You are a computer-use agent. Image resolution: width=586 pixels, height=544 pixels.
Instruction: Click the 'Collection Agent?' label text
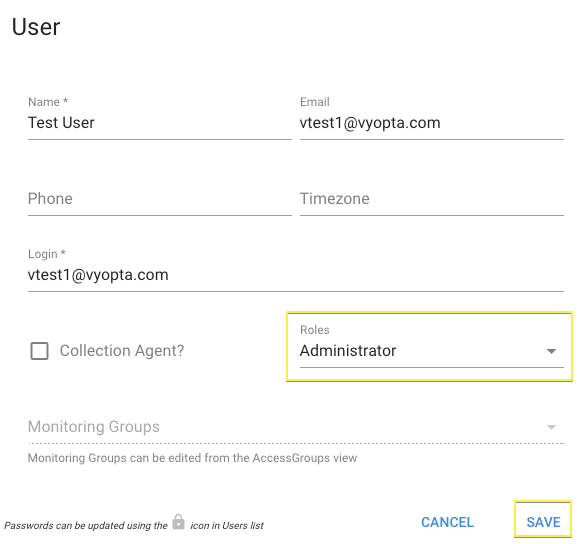[x=122, y=351]
